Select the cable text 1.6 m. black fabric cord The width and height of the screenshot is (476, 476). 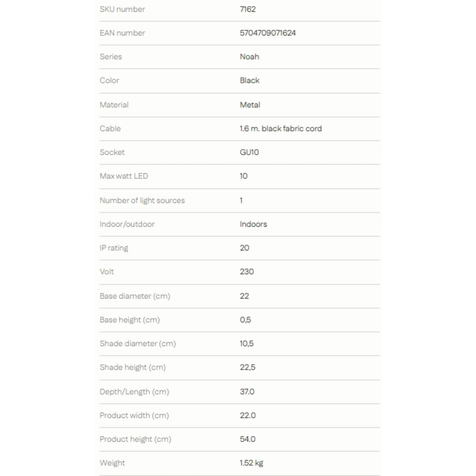[x=281, y=128]
